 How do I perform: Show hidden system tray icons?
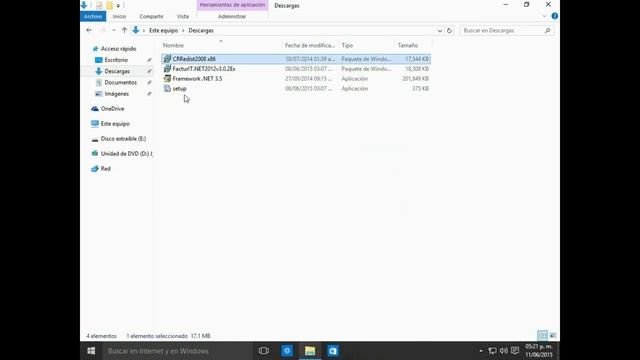(481, 351)
